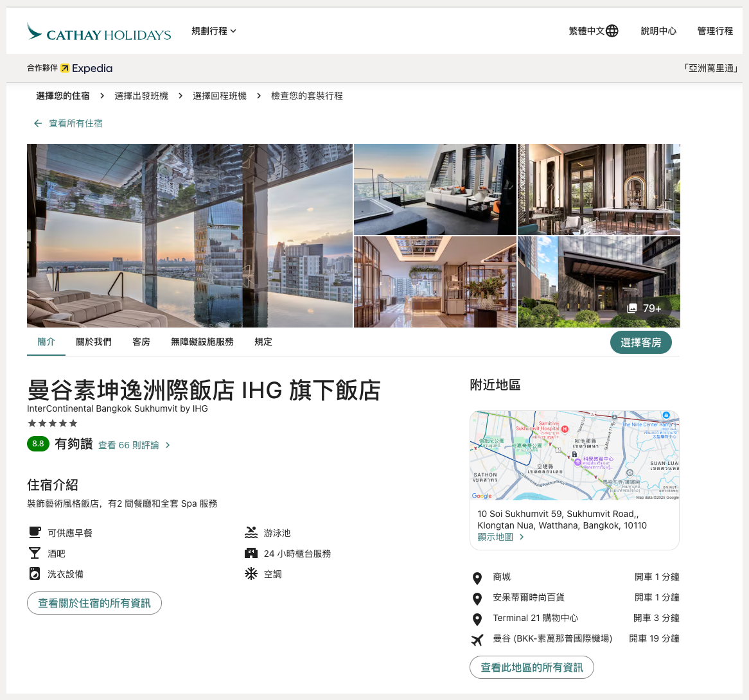Click the hotel address text
Viewport: 749px width, 700px height.
(561, 520)
